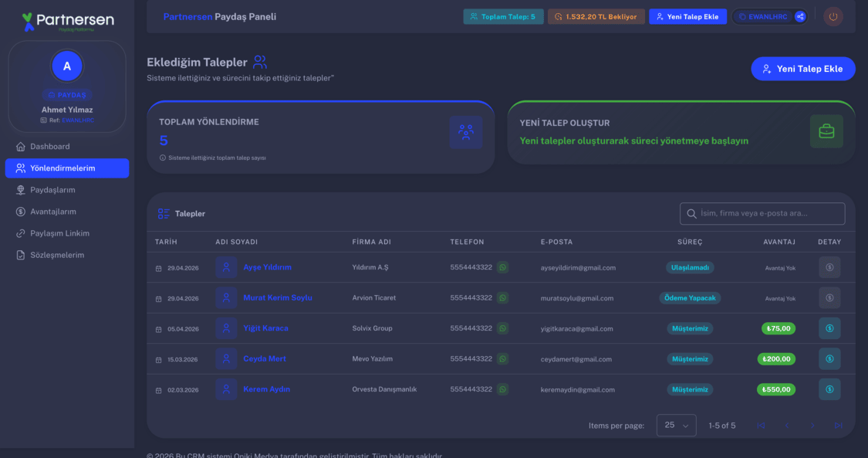The image size is (868, 458).
Task: Click the Ödeme Yapacak status badge
Action: 690,298
